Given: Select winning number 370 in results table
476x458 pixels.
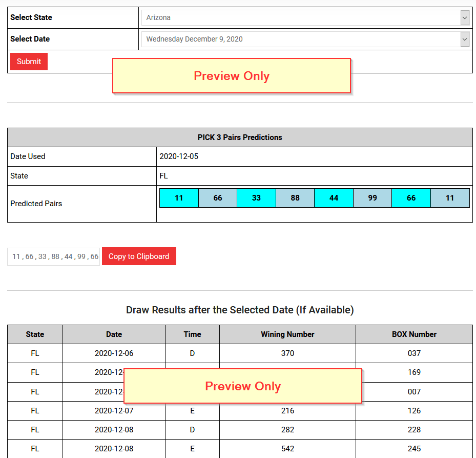Looking at the screenshot, I should [x=287, y=353].
